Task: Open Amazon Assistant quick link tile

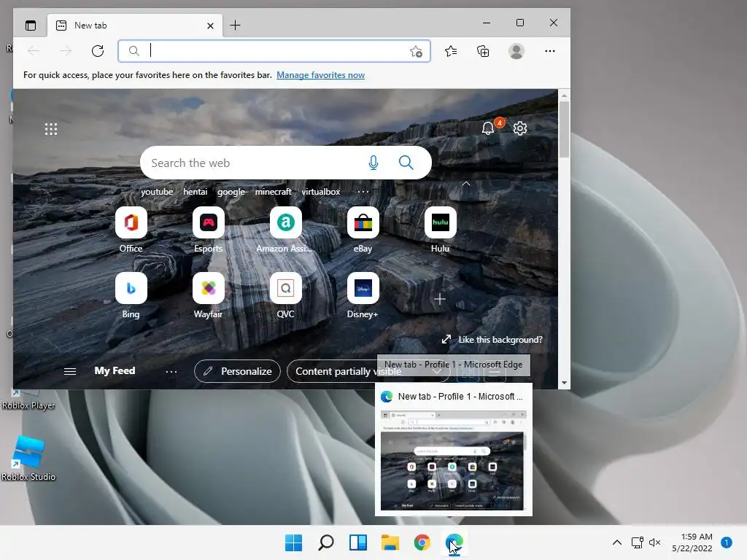Action: tap(285, 230)
